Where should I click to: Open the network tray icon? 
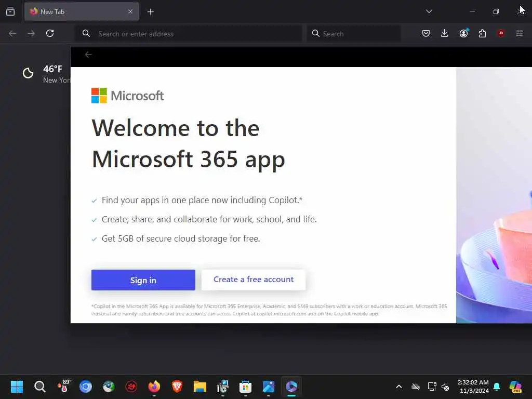pos(432,387)
